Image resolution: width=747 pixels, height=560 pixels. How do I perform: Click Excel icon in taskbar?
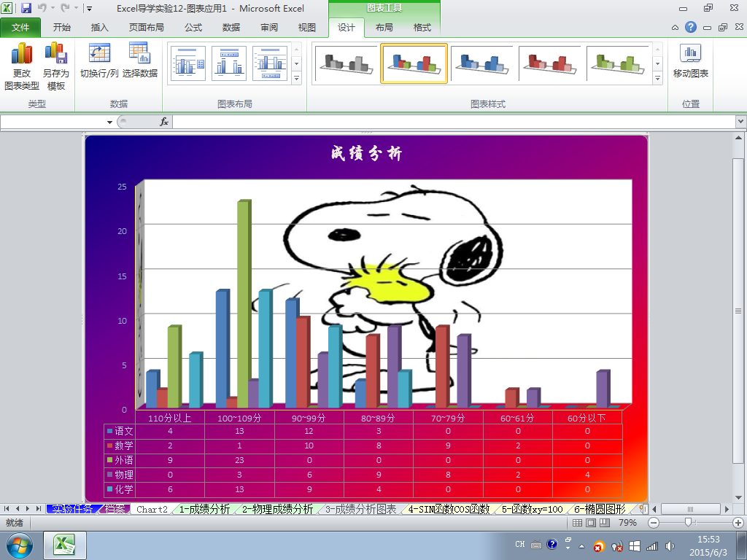click(x=64, y=545)
